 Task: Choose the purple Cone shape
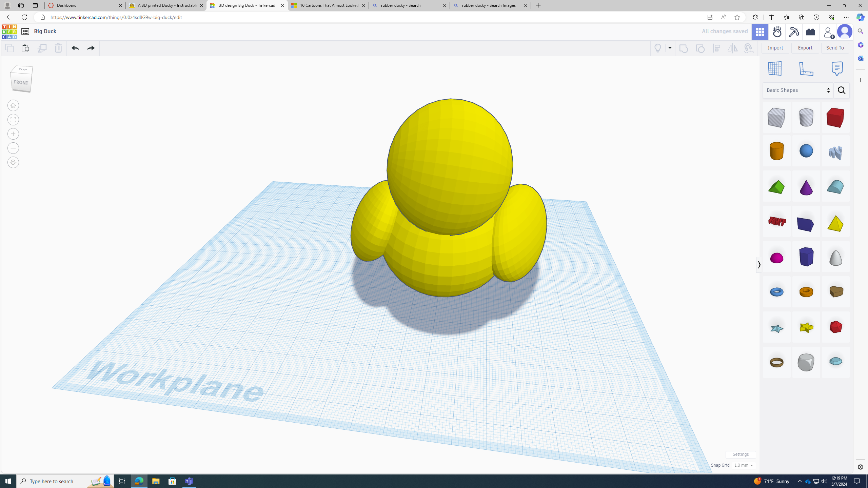(806, 187)
